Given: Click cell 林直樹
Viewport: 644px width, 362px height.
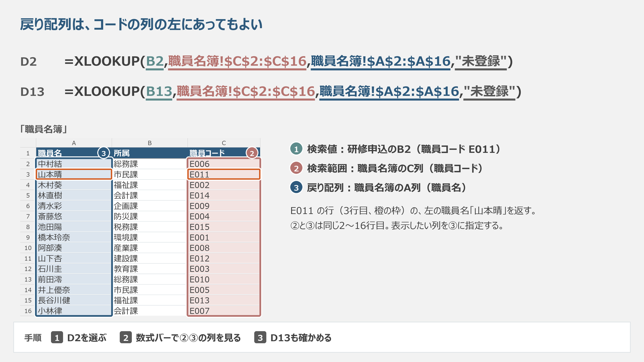Looking at the screenshot, I should 74,195.
